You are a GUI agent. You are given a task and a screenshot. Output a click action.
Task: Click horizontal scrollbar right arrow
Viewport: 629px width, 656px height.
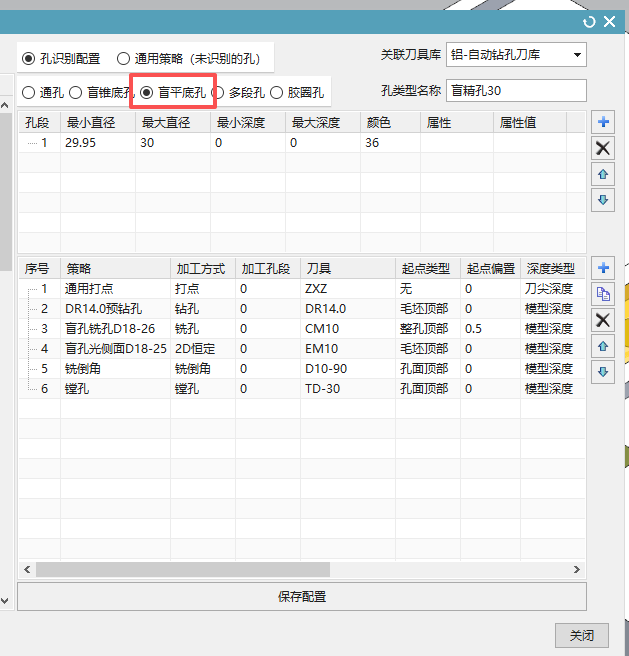coord(577,569)
